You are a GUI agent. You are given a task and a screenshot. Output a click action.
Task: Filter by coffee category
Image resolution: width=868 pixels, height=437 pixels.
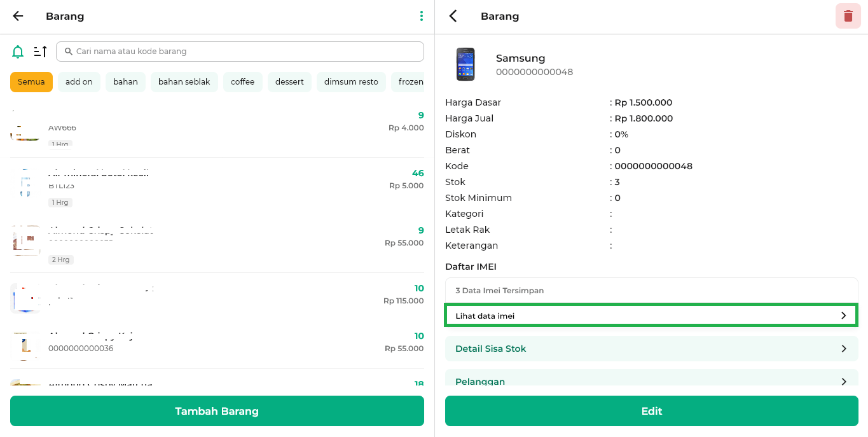(x=243, y=82)
